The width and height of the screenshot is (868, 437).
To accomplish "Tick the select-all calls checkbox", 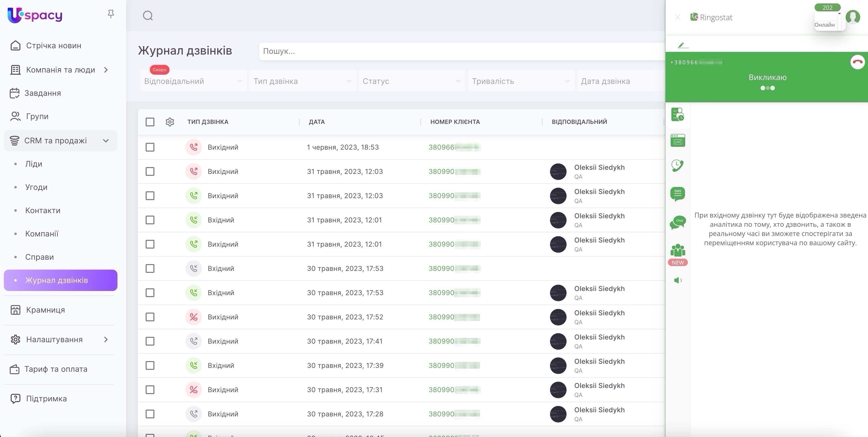I will tap(150, 122).
